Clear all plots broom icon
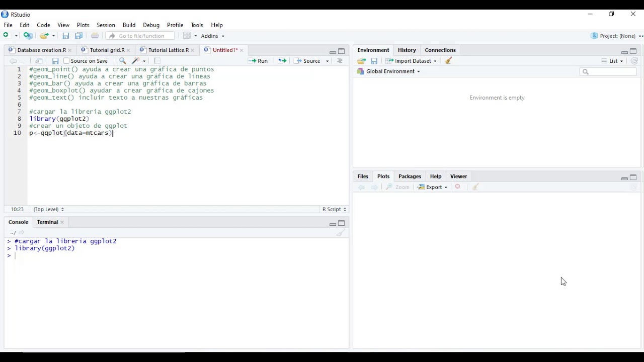The width and height of the screenshot is (644, 362). (x=475, y=187)
